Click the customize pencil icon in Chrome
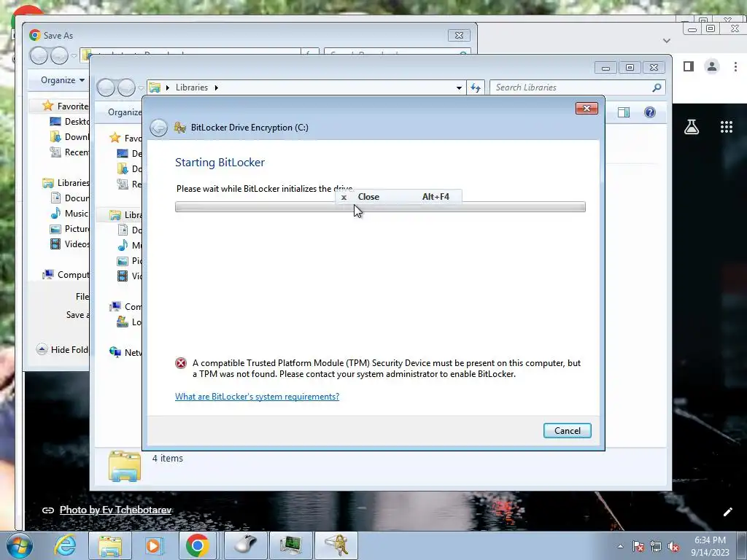Viewport: 747px width, 560px height. 727,512
